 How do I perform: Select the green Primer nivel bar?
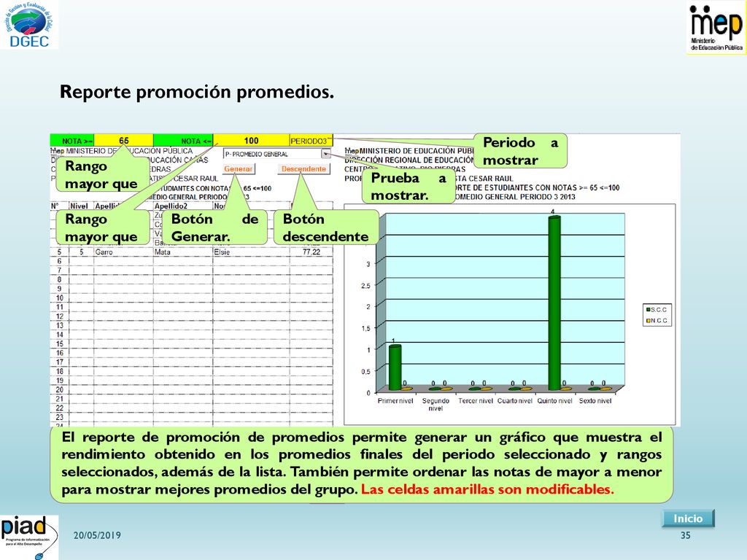pyautogui.click(x=395, y=367)
